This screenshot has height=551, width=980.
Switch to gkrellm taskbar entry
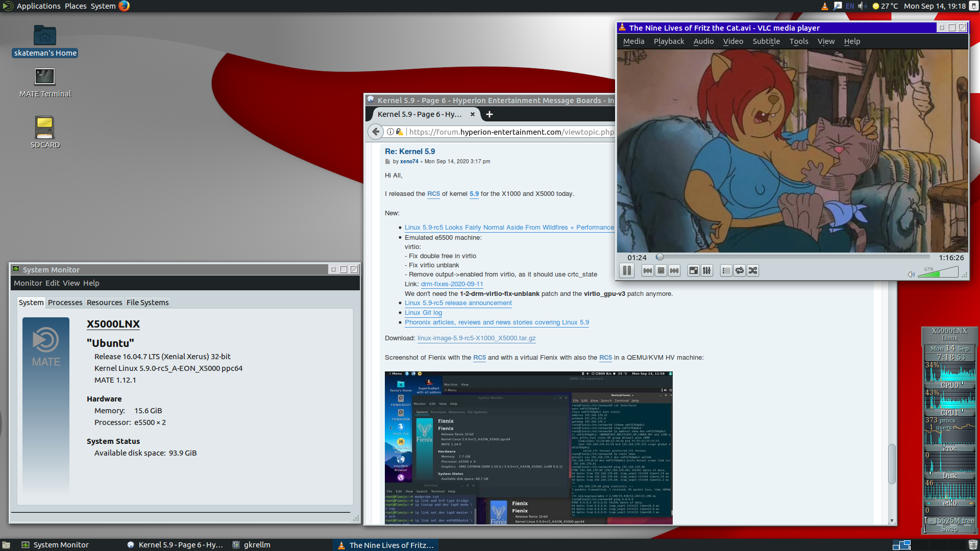click(x=251, y=545)
